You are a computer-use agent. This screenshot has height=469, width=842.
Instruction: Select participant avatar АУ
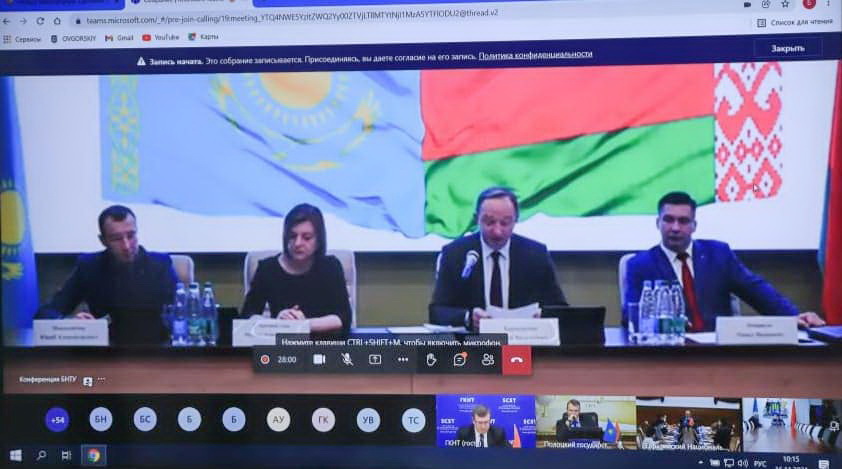278,420
